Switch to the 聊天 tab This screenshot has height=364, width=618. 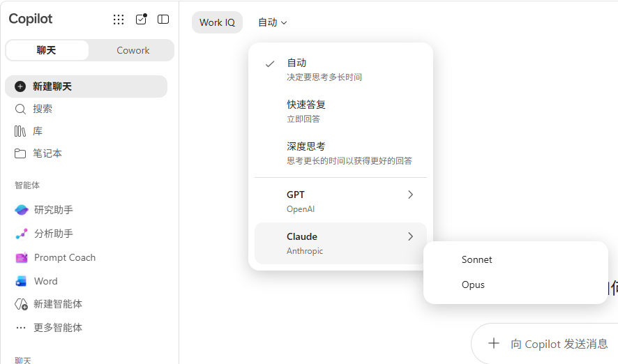(47, 50)
